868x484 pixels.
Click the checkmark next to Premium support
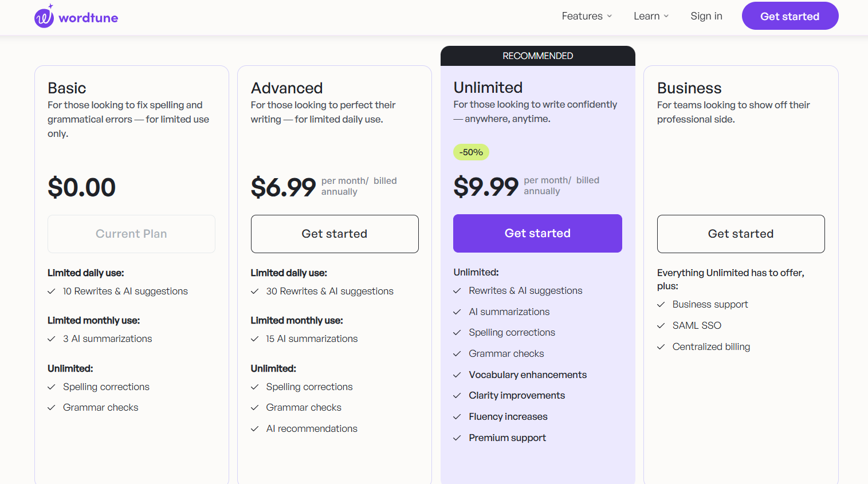coord(457,438)
